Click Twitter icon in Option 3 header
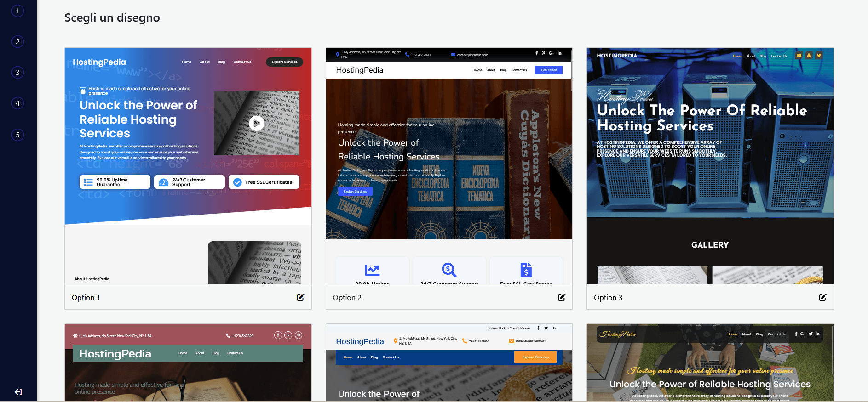 819,56
